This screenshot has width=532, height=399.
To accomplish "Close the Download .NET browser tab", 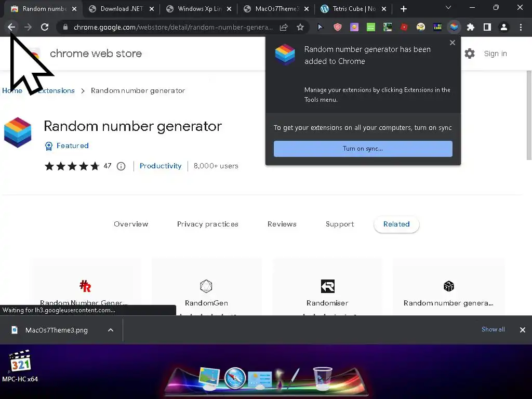I will tap(152, 9).
